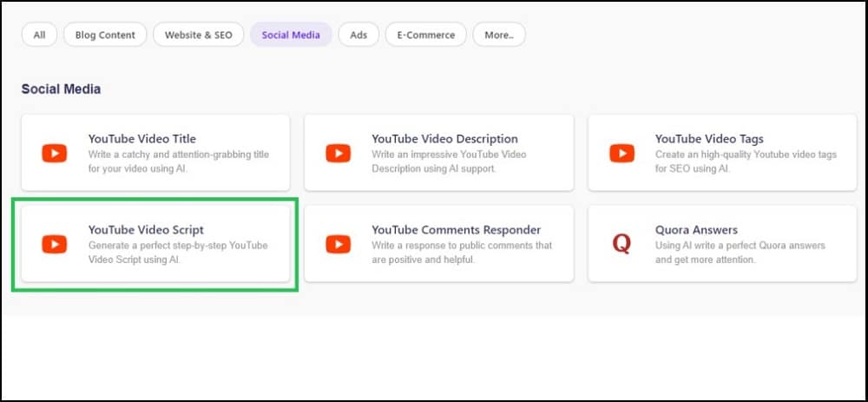Select the All filter tab
This screenshot has height=402, width=868.
(39, 35)
